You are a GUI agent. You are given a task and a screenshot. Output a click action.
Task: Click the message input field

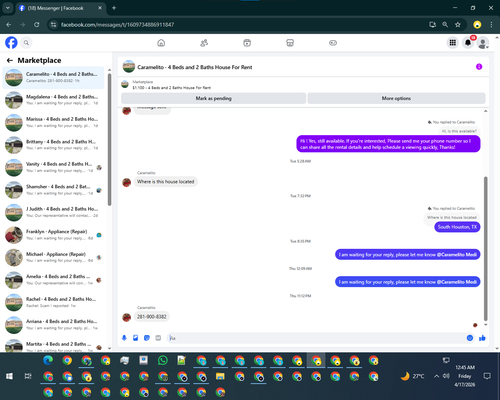(x=317, y=338)
